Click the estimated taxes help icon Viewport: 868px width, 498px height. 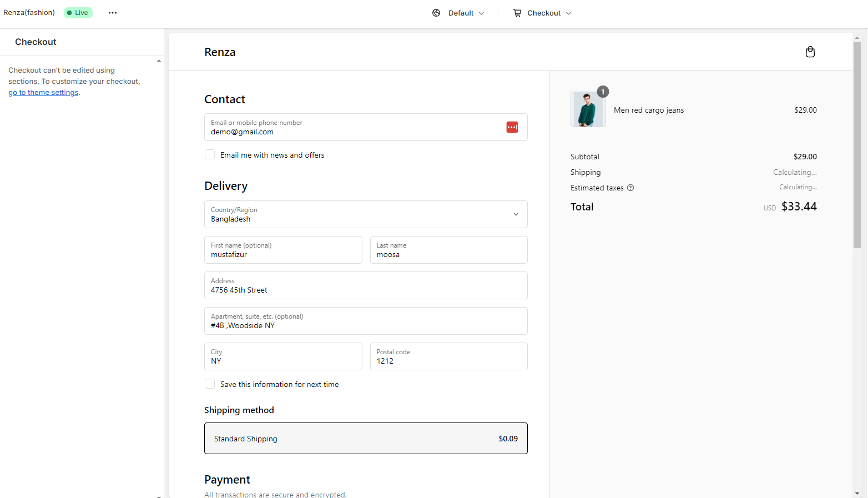pyautogui.click(x=630, y=188)
